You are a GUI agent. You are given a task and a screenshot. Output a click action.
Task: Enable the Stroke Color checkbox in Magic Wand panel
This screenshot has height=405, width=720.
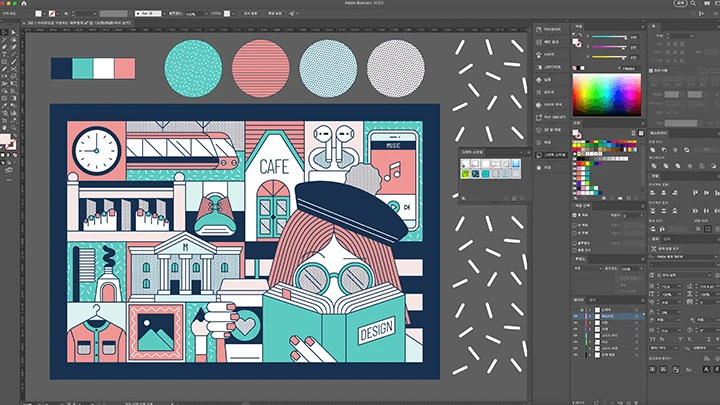click(x=574, y=225)
